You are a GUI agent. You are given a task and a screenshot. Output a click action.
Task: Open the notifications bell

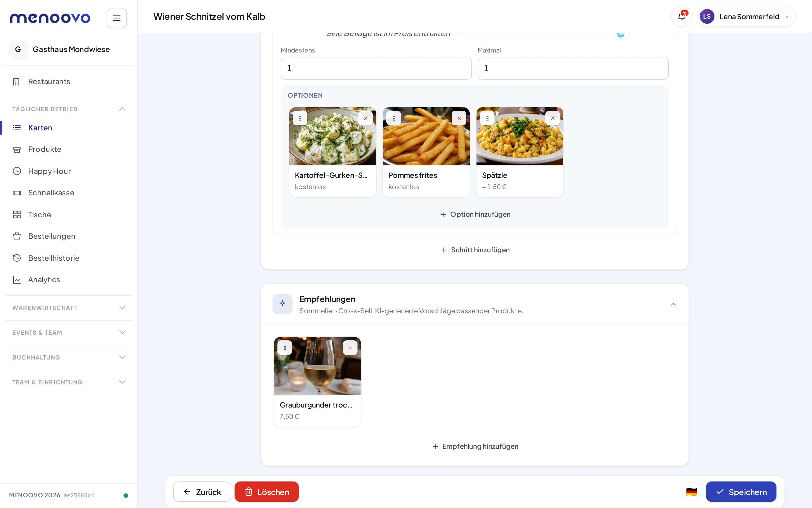pyautogui.click(x=681, y=16)
